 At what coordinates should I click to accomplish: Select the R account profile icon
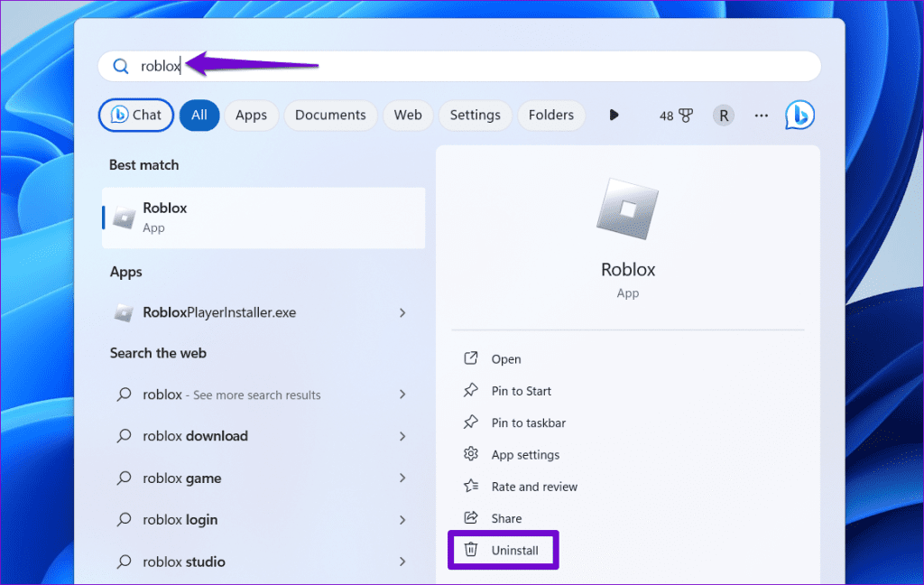[x=723, y=115]
